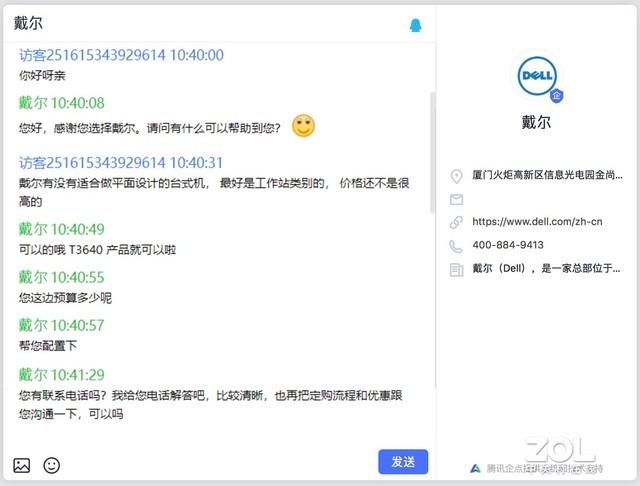
Task: Click the 戴尔 10:40:49 sender header
Action: (62, 229)
